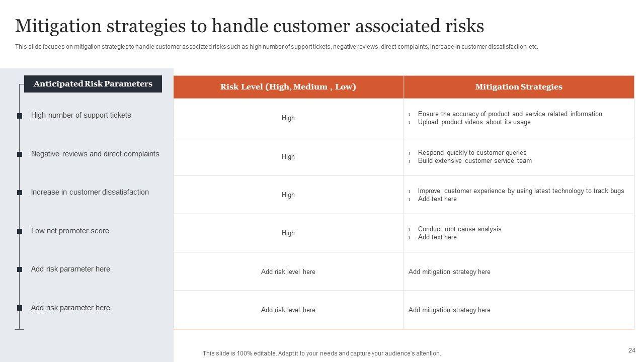This screenshot has height=362, width=644.
Task: Click the first Add risk level here cell
Action: (x=288, y=272)
